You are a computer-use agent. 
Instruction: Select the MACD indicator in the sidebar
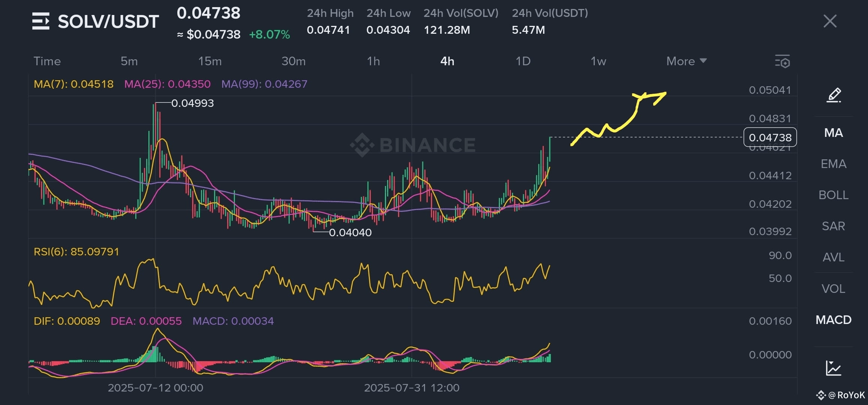(x=833, y=320)
